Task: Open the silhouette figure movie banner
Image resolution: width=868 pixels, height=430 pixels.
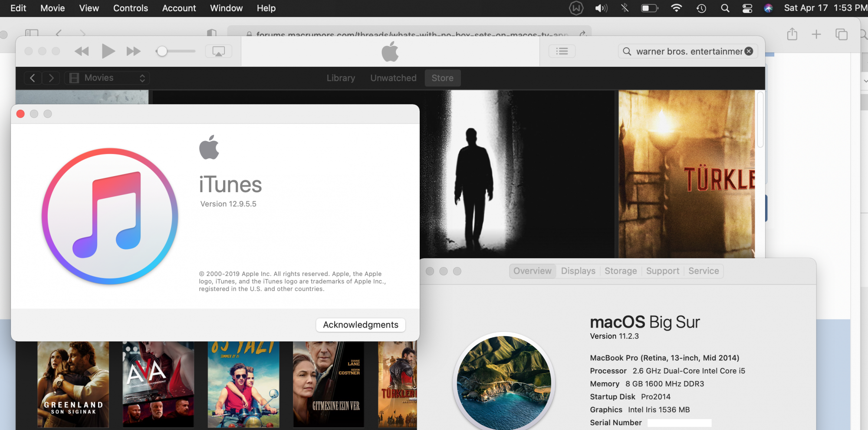Action: (x=517, y=174)
